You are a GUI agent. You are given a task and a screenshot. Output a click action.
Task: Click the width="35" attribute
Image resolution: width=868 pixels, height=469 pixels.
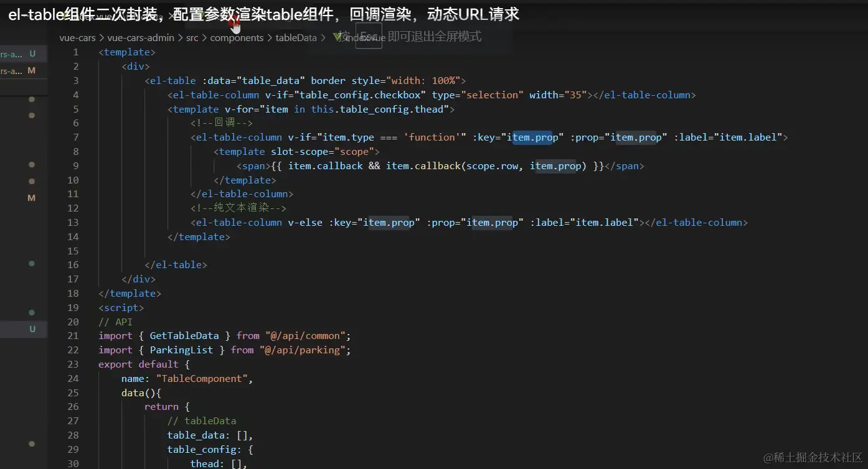click(x=558, y=95)
